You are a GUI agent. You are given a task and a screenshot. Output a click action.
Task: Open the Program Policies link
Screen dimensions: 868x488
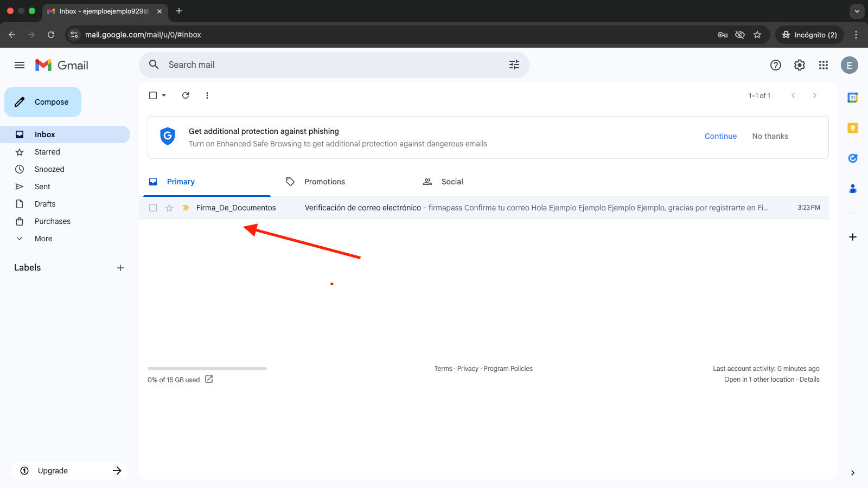(508, 369)
